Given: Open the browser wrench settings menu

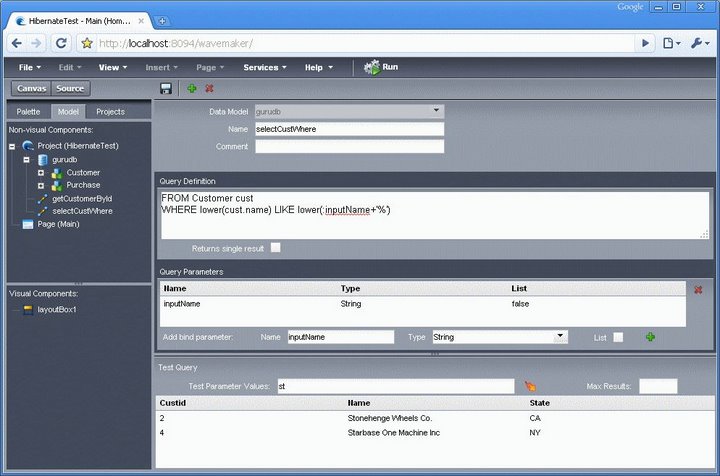Looking at the screenshot, I should (x=700, y=43).
